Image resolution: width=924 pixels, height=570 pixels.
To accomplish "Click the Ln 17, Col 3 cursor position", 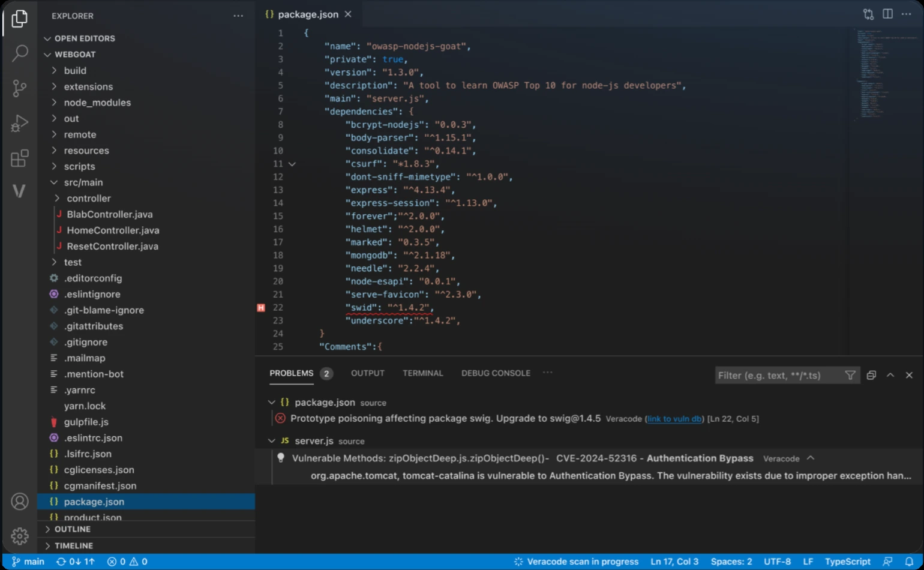I will [x=674, y=562].
